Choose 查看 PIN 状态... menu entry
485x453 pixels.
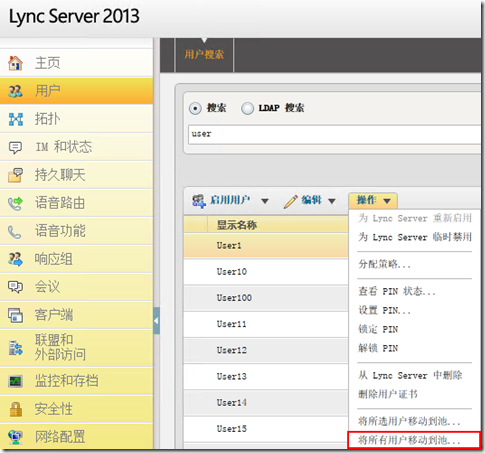pyautogui.click(x=397, y=292)
